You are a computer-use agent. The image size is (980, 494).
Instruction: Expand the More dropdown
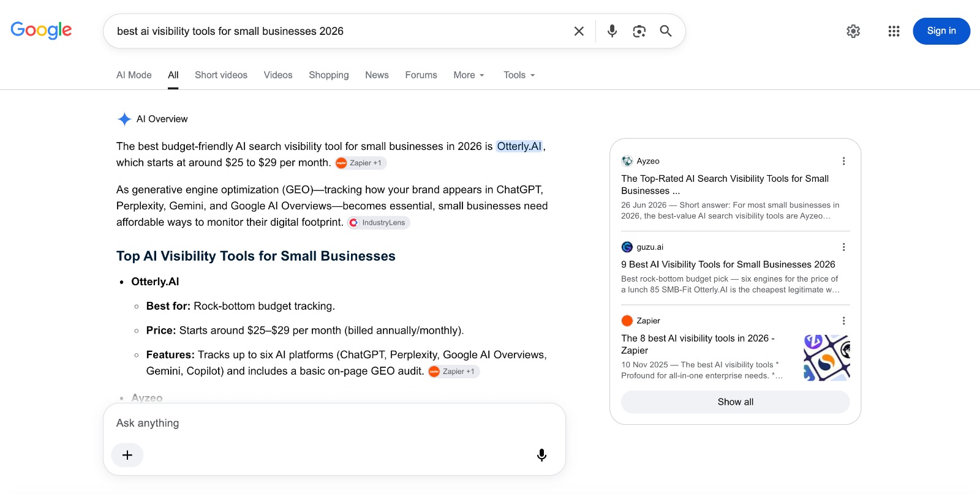click(469, 75)
